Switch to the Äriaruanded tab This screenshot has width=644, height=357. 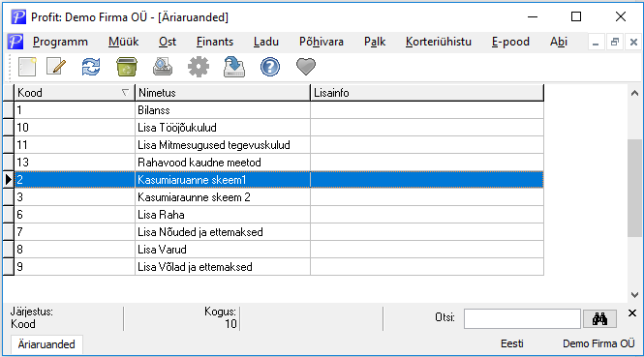(x=46, y=344)
